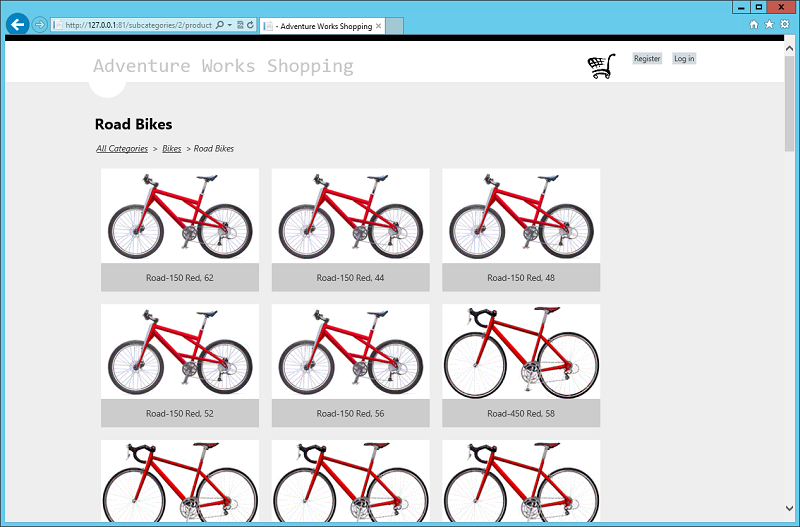800x527 pixels.
Task: Follow the Bikes breadcrumb link
Action: pyautogui.click(x=171, y=148)
